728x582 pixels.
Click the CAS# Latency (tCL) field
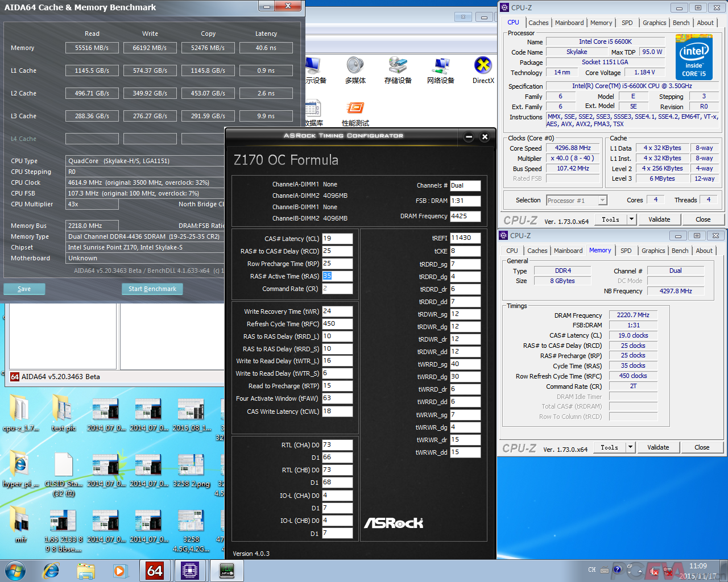tap(337, 239)
